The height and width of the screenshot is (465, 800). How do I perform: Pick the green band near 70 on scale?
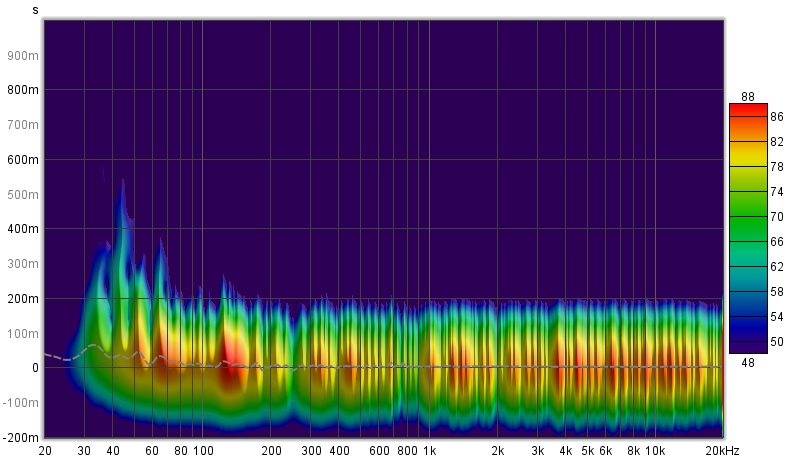[747, 216]
